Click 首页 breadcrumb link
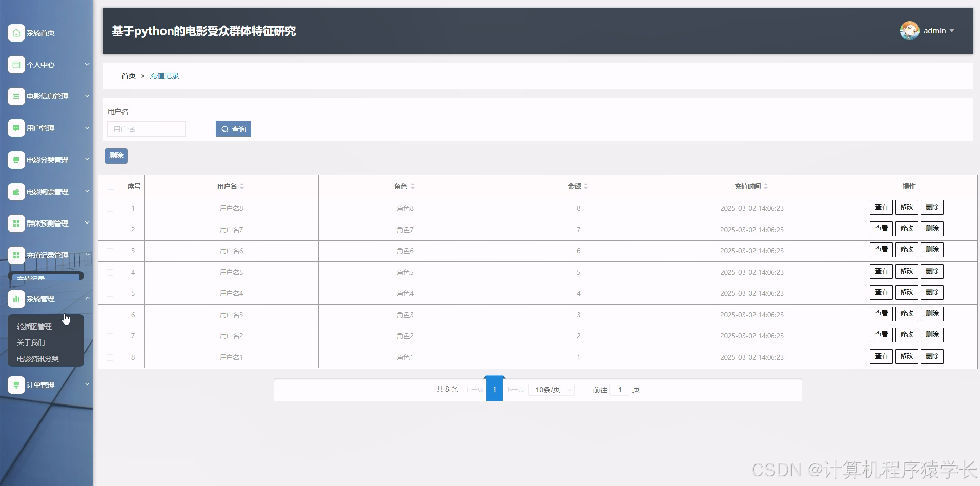This screenshot has width=980, height=486. pyautogui.click(x=128, y=76)
